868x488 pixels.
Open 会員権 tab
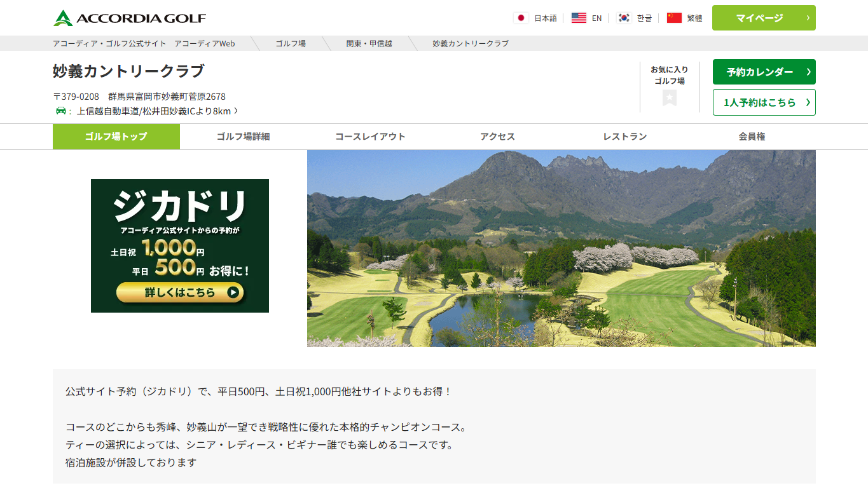click(x=752, y=137)
